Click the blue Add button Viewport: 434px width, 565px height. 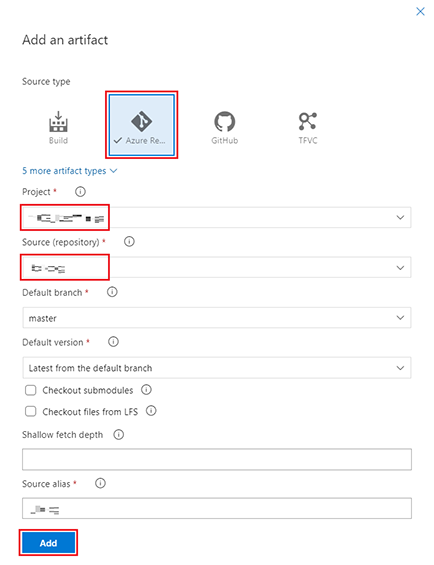[x=48, y=543]
